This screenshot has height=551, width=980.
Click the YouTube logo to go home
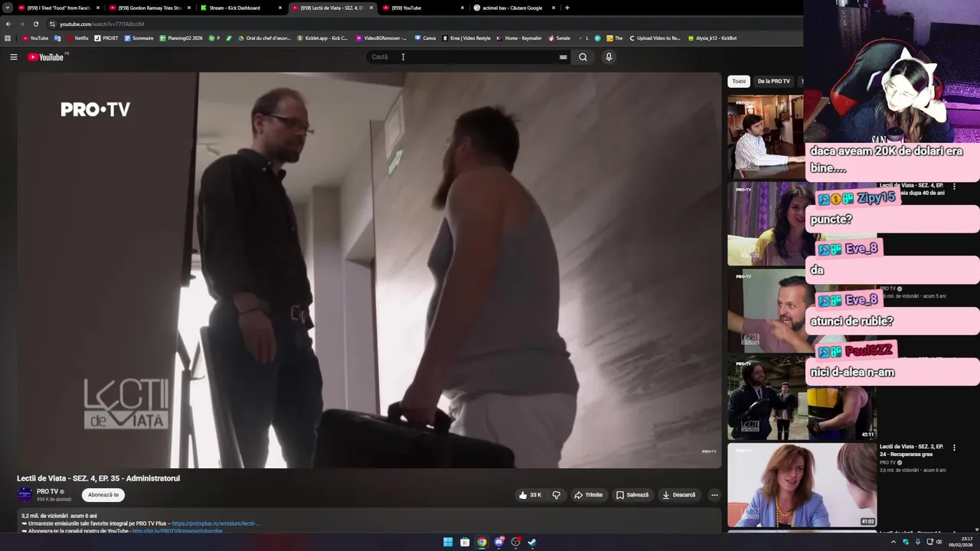point(46,57)
